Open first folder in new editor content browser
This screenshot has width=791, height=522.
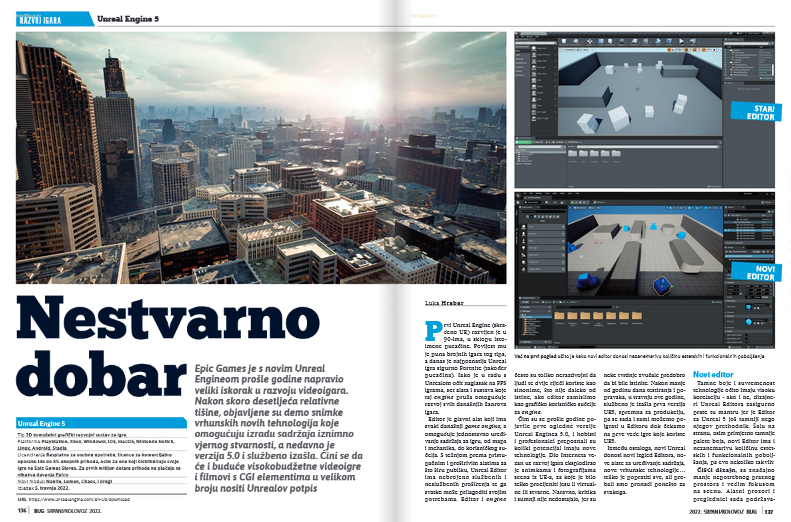coord(559,316)
